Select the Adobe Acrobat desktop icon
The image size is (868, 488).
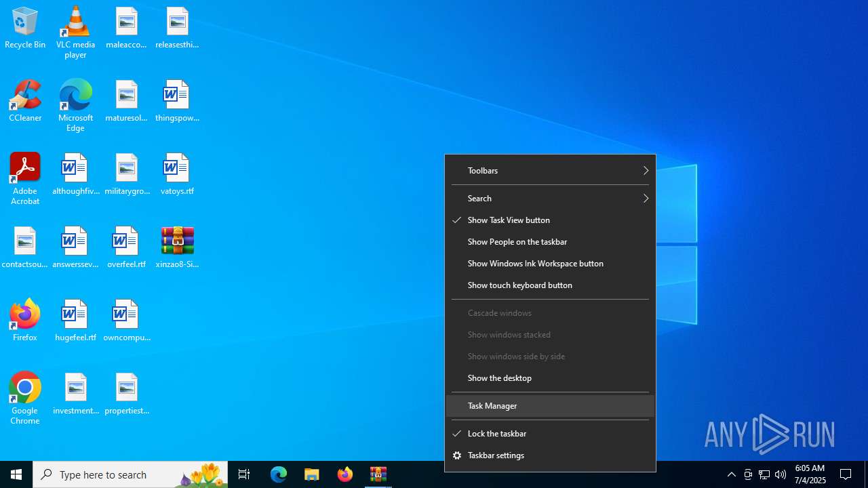(x=25, y=179)
